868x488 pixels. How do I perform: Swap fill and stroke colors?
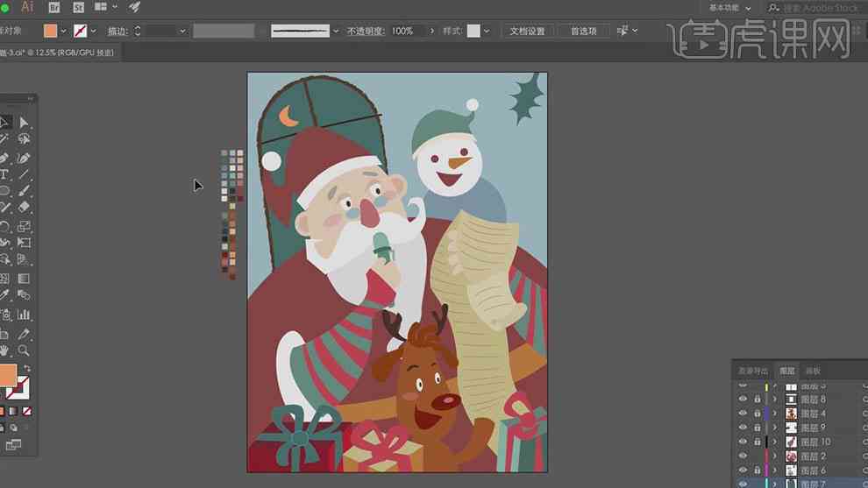click(26, 369)
